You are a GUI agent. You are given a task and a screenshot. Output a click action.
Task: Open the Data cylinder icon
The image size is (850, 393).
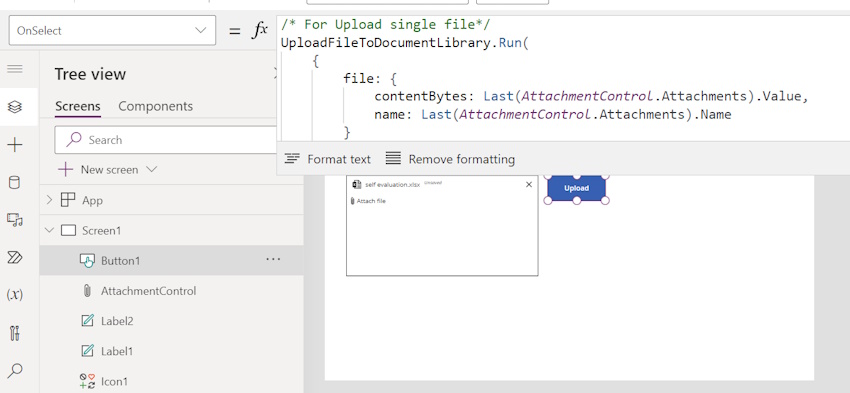point(15,182)
